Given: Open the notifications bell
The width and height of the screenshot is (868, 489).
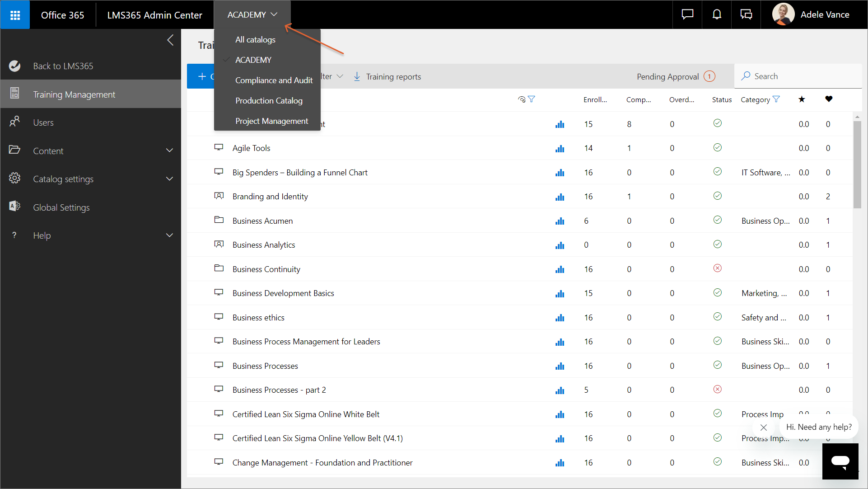Looking at the screenshot, I should [x=717, y=14].
